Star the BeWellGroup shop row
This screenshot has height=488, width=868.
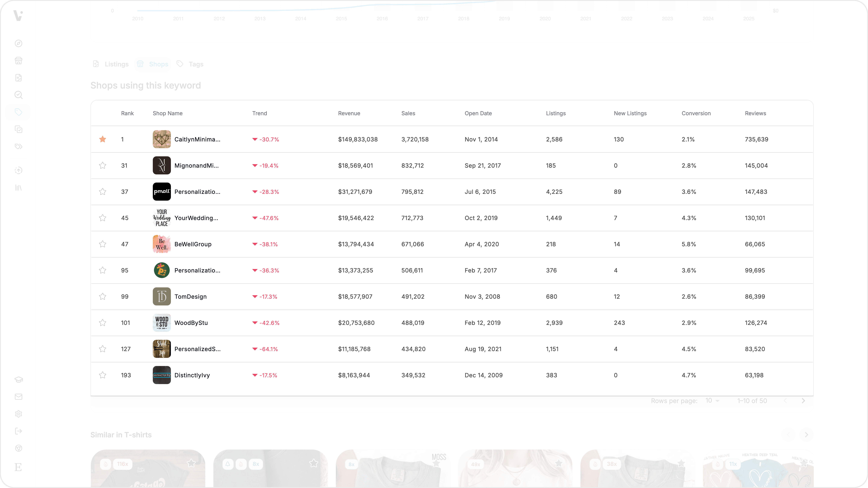pos(103,244)
